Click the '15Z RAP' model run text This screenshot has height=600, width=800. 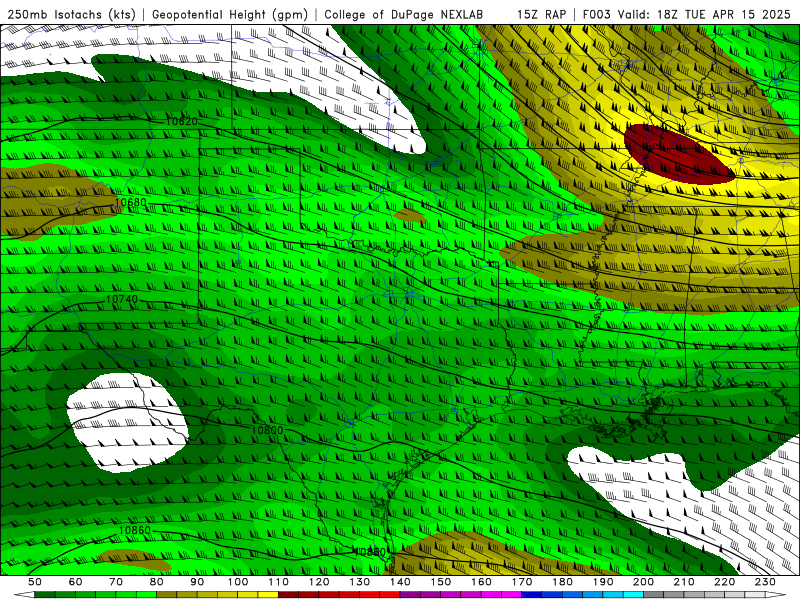[x=541, y=14]
